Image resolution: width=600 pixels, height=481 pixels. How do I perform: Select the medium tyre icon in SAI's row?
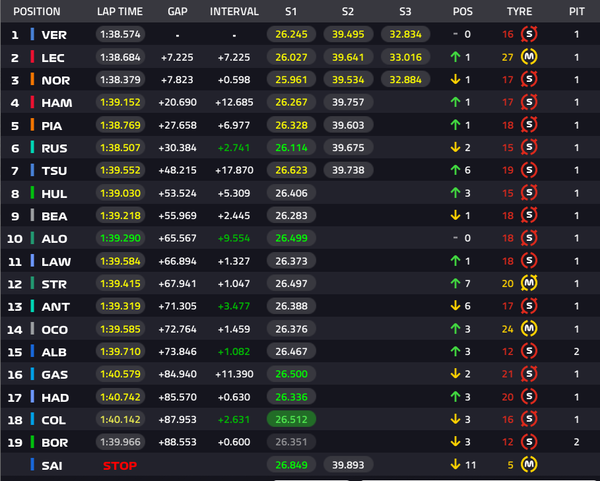528,464
